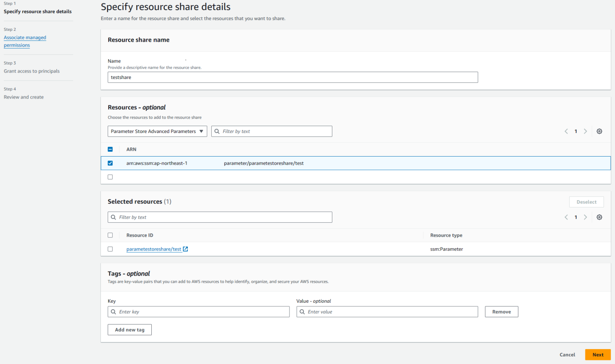The height and width of the screenshot is (364, 615).
Task: Open parametestoreshare/test resource link
Action: [x=154, y=249]
